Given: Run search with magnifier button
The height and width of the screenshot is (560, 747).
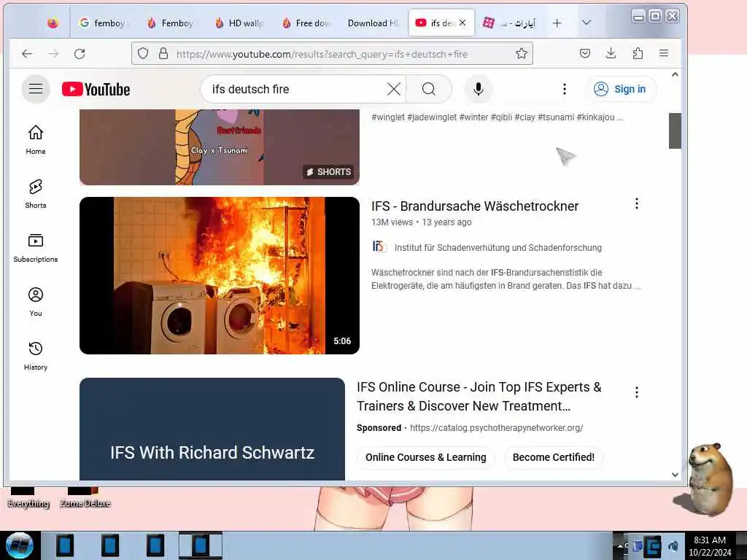Looking at the screenshot, I should [428, 89].
